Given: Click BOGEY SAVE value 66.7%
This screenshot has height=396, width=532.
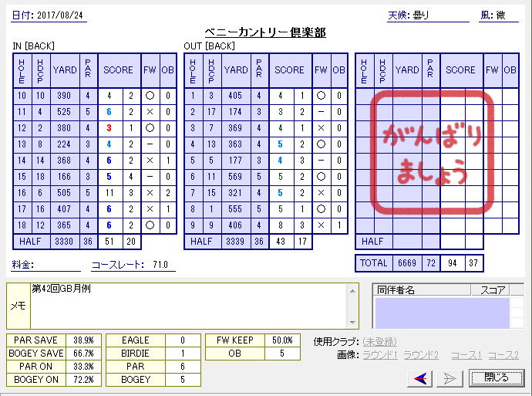Looking at the screenshot, I should pyautogui.click(x=83, y=354).
